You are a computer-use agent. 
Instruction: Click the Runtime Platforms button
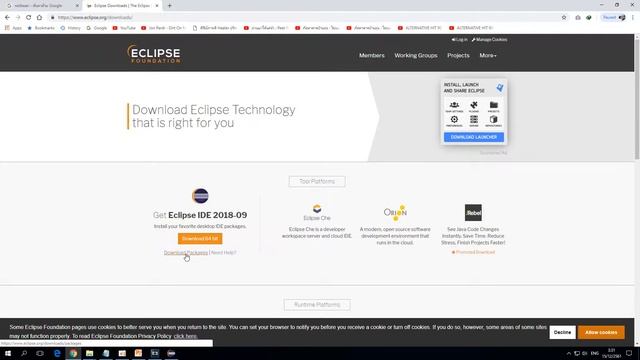(317, 304)
